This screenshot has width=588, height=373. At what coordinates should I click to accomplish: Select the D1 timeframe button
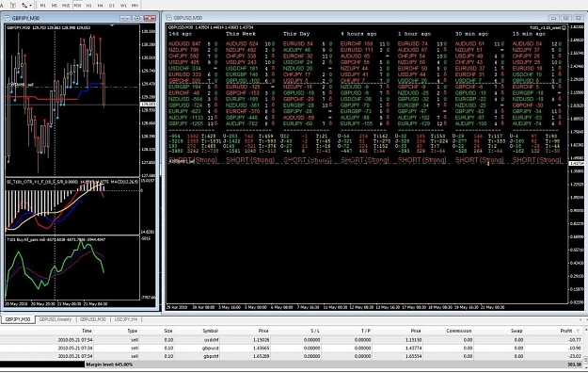(112, 6)
